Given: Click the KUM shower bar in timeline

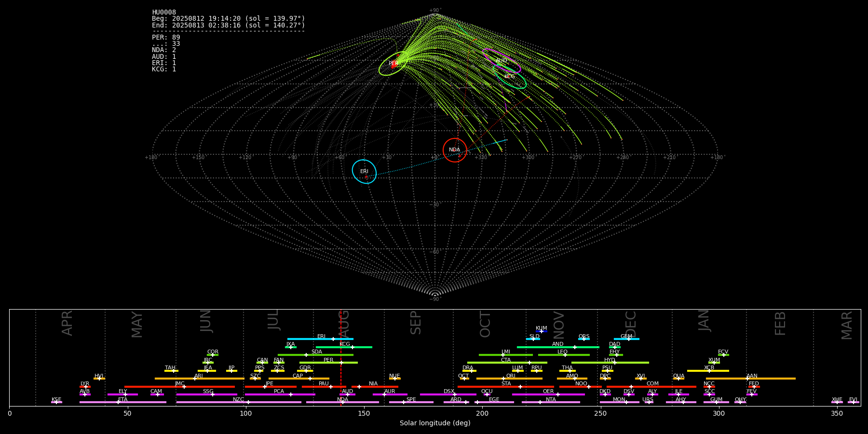Looking at the screenshot, I should (x=542, y=331).
